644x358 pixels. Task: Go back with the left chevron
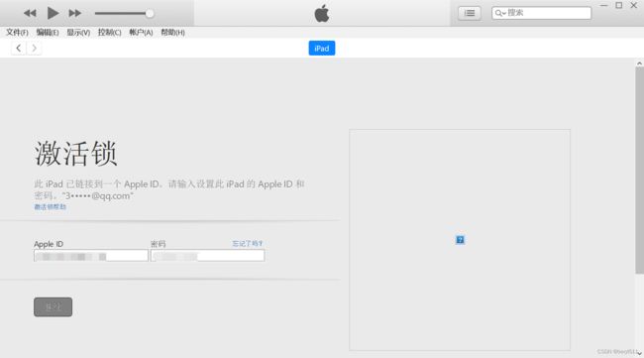click(19, 48)
